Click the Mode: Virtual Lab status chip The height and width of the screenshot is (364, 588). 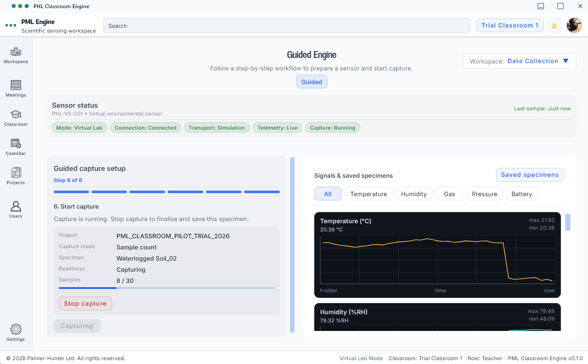tap(80, 127)
